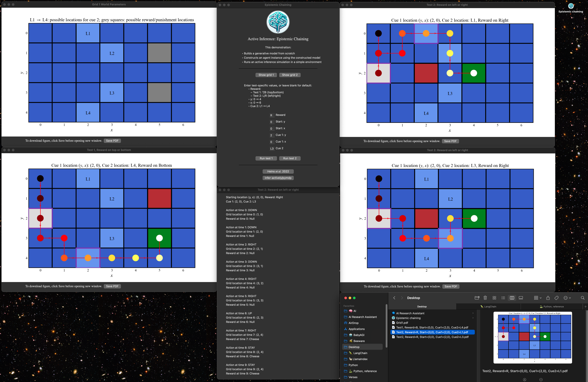
Task: Click the Show grid 2 button
Action: (290, 75)
